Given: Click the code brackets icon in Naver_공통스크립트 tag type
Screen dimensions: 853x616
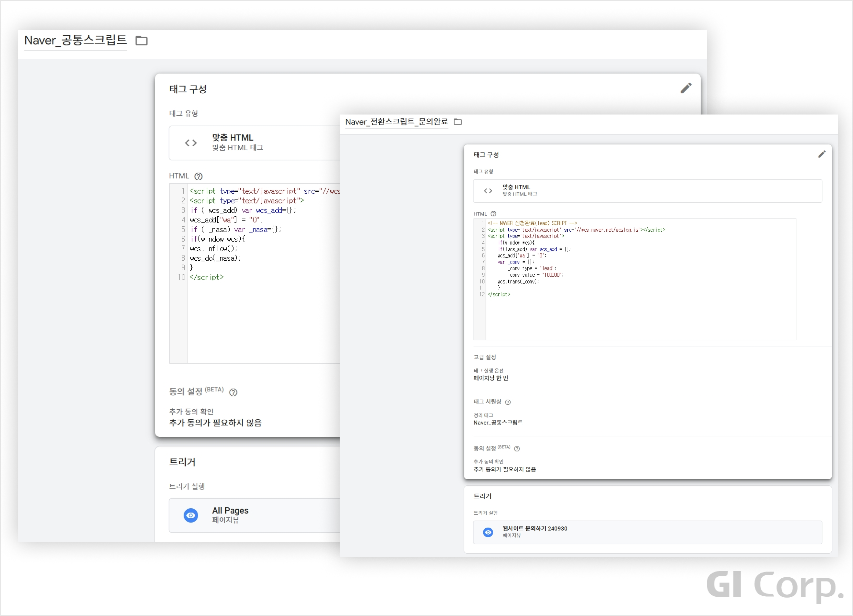Looking at the screenshot, I should point(191,143).
